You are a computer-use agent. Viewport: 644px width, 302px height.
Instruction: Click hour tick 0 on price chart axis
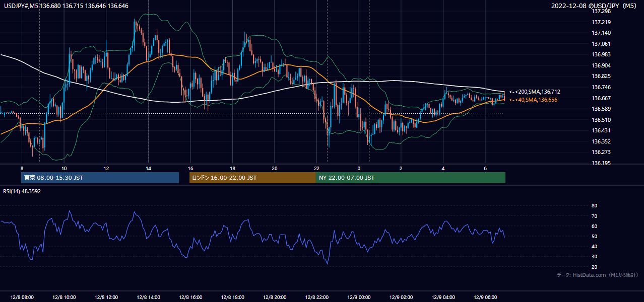coord(359,168)
